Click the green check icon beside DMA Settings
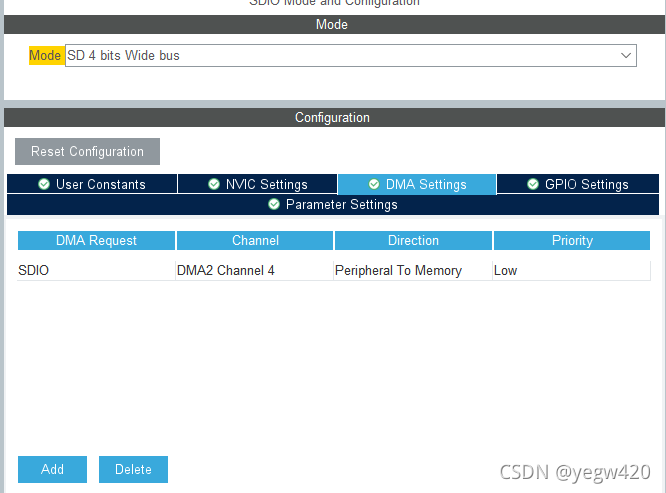 (x=374, y=184)
